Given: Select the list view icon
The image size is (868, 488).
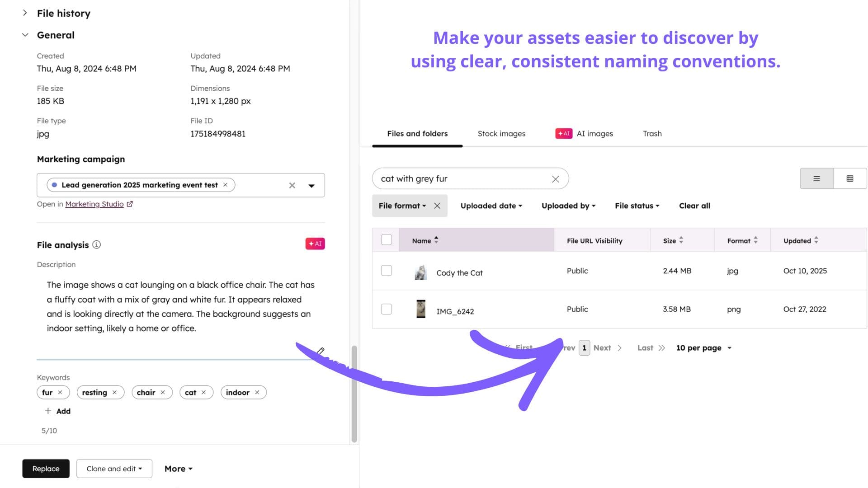Looking at the screenshot, I should coord(816,178).
